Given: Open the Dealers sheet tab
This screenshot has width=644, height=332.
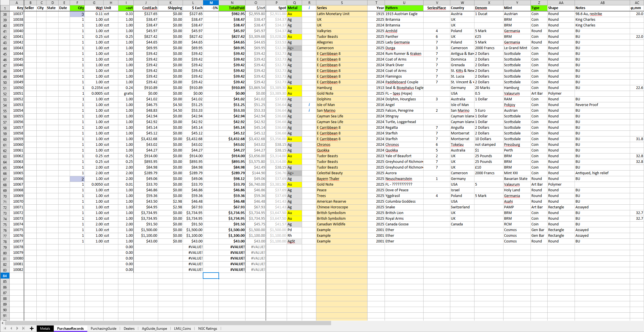Looking at the screenshot, I should click(129, 329).
